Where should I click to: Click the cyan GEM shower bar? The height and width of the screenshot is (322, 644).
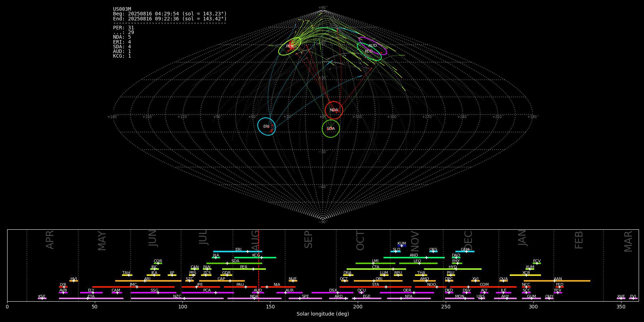pyautogui.click(x=465, y=252)
